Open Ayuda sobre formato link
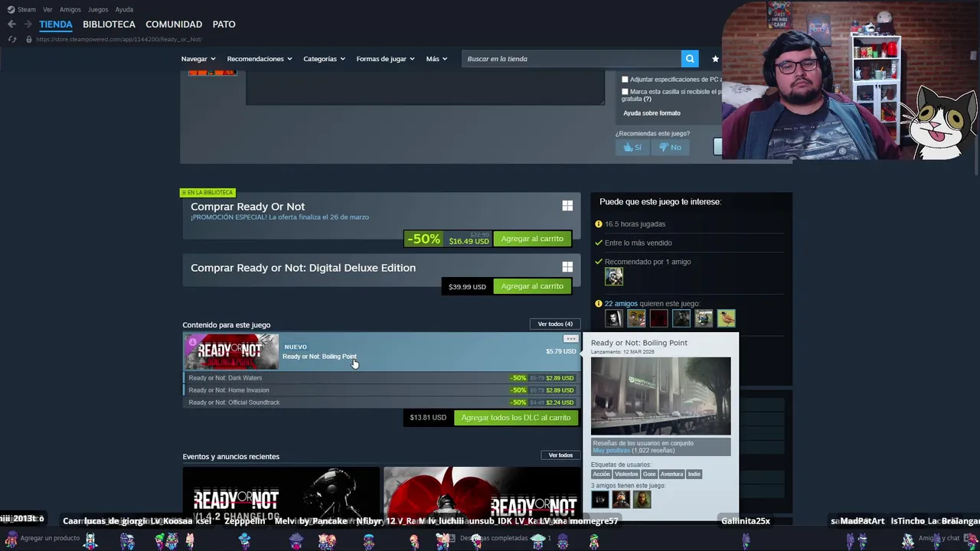The image size is (980, 551). [652, 113]
